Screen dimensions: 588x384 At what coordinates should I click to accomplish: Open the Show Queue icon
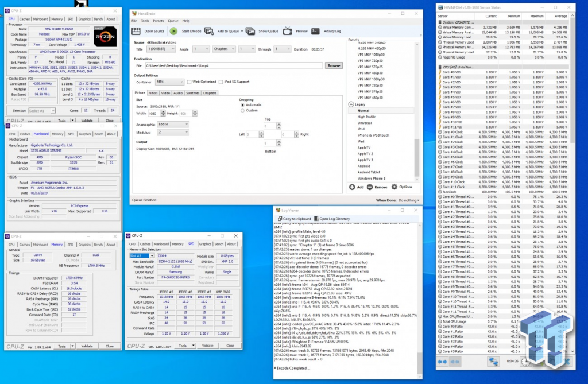pos(252,31)
